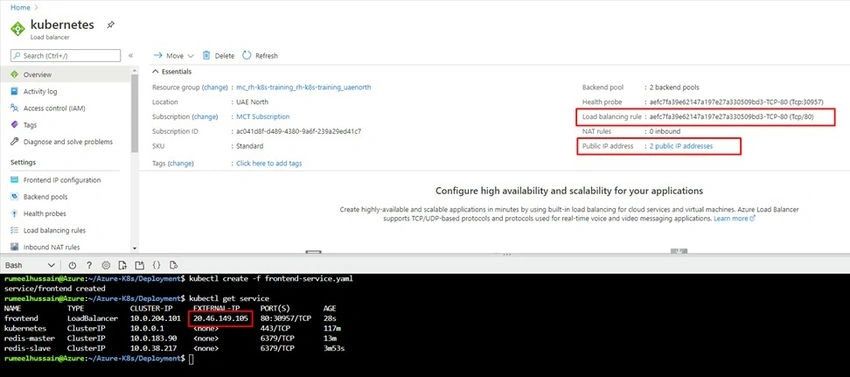The width and height of the screenshot is (850, 377).
Task: Collapse the left navigation menu with double-chevron
Action: click(131, 55)
